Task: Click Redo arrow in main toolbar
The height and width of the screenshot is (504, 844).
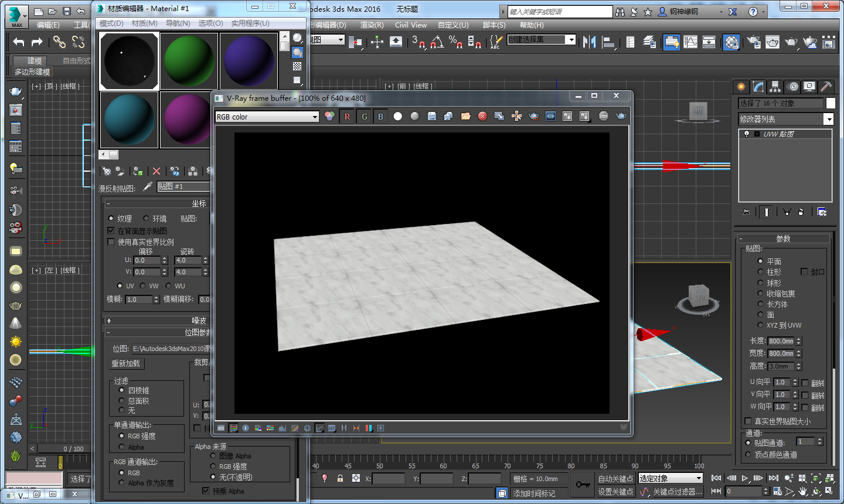Action: pyautogui.click(x=37, y=42)
